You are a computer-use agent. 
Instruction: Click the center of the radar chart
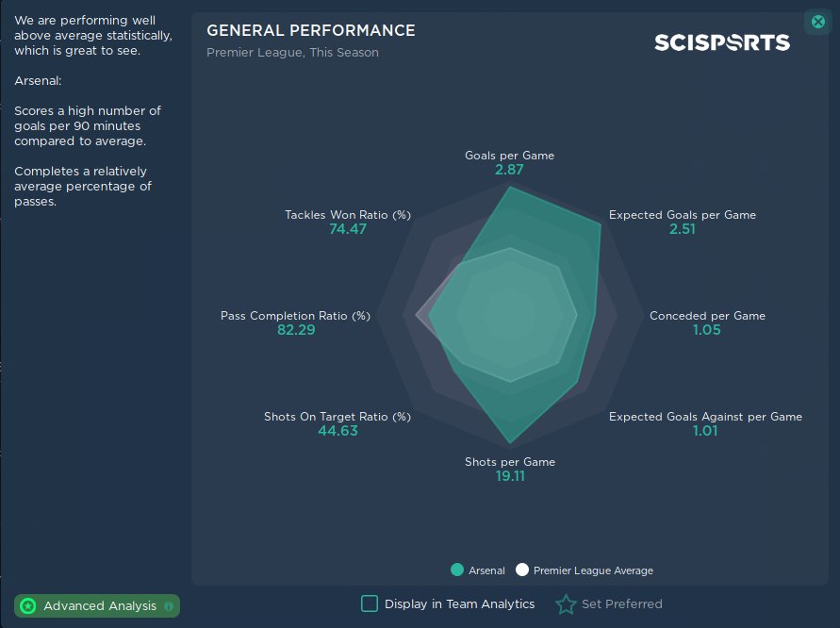pos(510,315)
